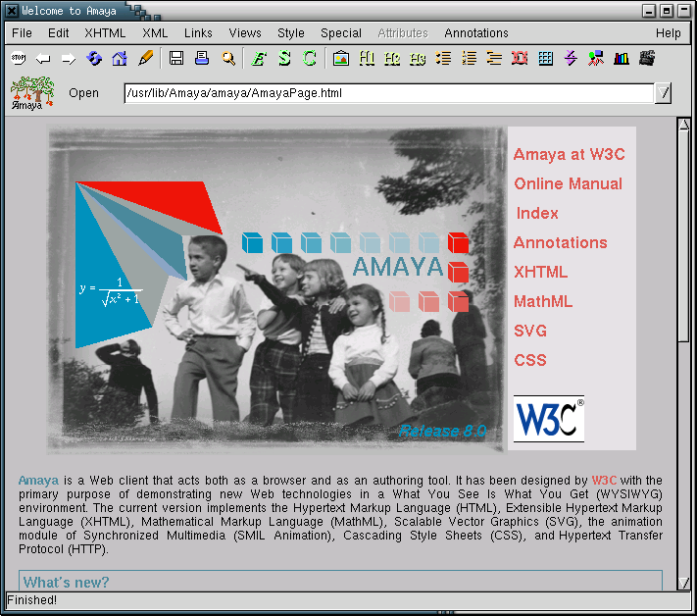Open the Find magnifier tool

click(x=228, y=59)
